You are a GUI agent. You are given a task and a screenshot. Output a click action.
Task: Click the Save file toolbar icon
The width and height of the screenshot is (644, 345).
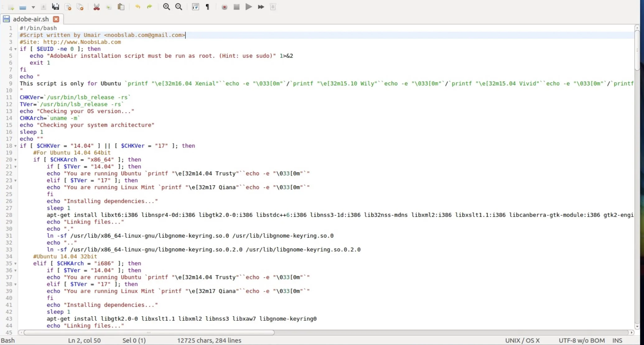[x=43, y=7]
